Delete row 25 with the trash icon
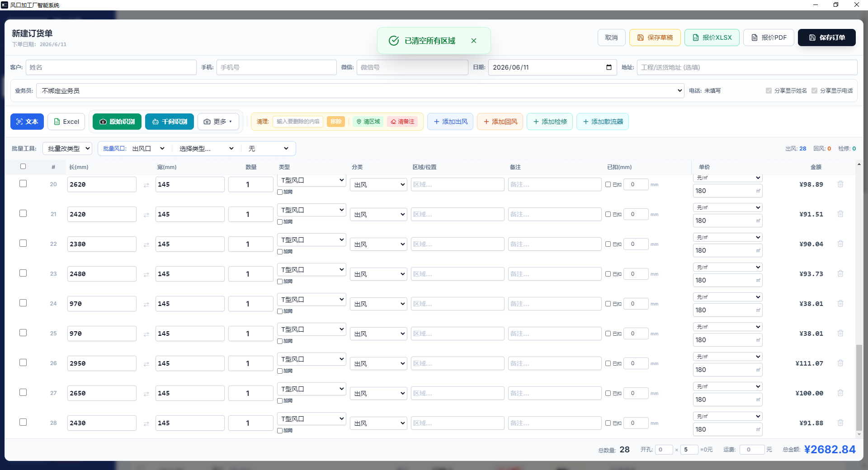This screenshot has width=868, height=470. (x=840, y=333)
